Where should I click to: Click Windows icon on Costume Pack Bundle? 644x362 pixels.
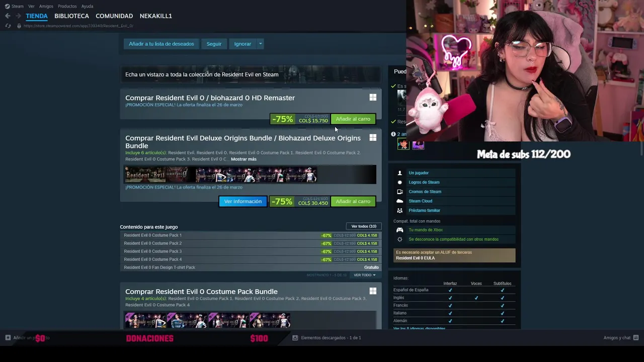click(x=373, y=291)
